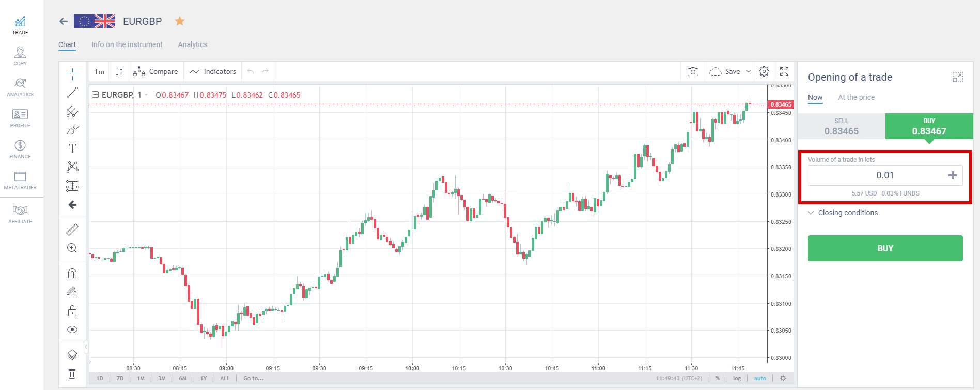Select the crosshair cursor tool

pyautogui.click(x=72, y=74)
